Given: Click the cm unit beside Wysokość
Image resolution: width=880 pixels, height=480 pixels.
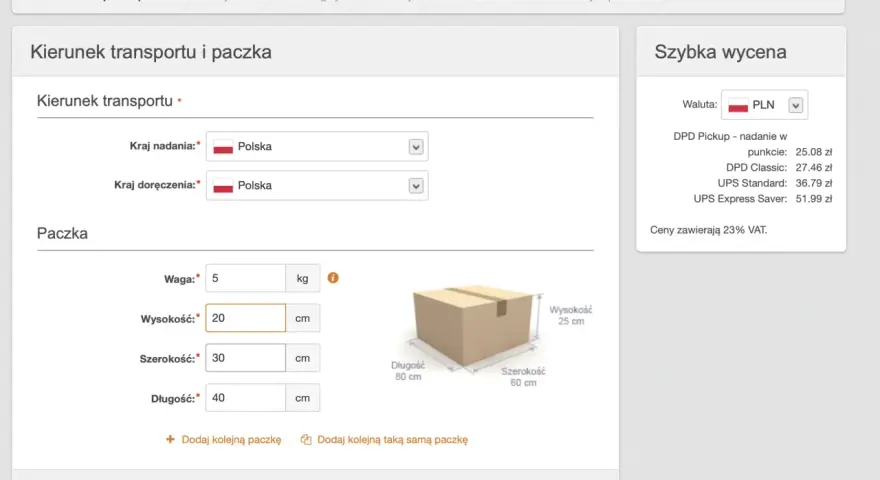Looking at the screenshot, I should coord(302,318).
